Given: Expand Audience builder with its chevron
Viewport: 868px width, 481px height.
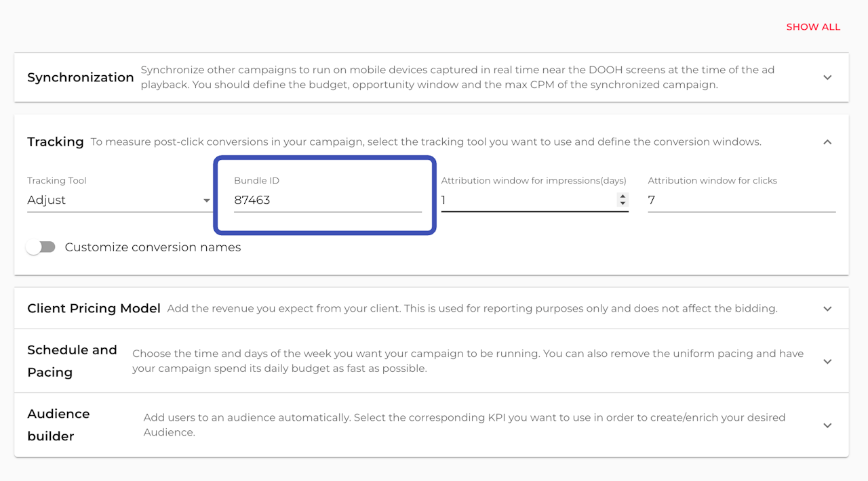Looking at the screenshot, I should [x=827, y=425].
